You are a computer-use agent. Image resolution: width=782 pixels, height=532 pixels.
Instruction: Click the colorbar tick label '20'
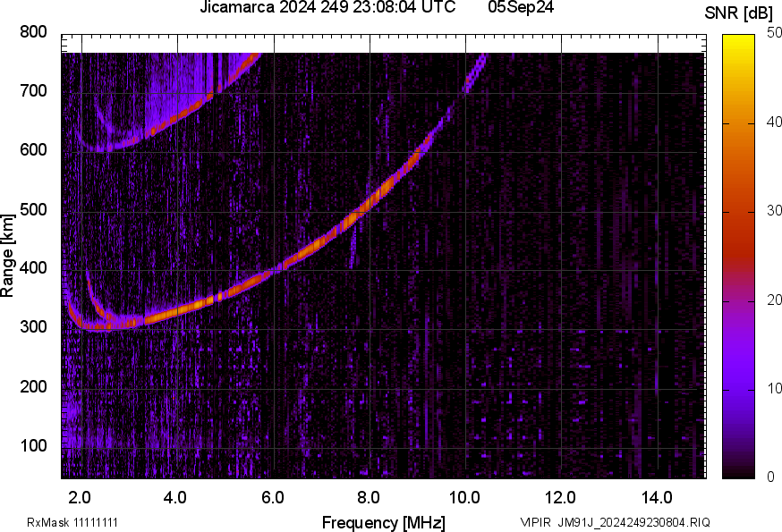coord(774,300)
